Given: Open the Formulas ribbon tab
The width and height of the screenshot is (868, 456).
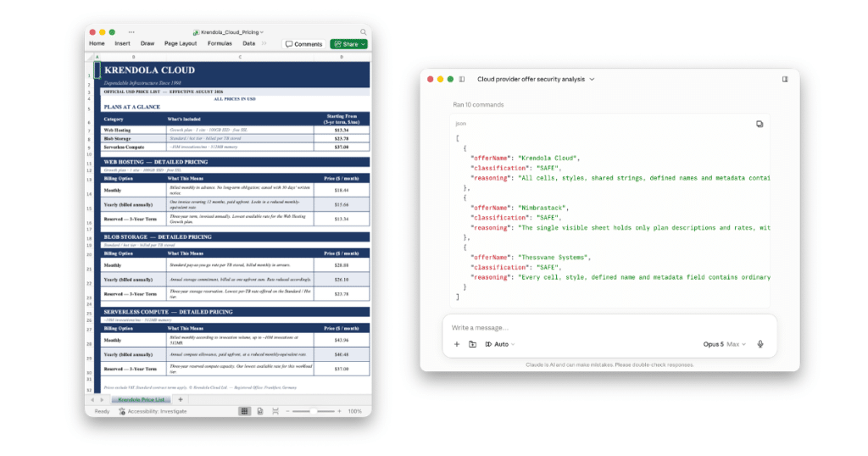Looking at the screenshot, I should click(x=220, y=43).
